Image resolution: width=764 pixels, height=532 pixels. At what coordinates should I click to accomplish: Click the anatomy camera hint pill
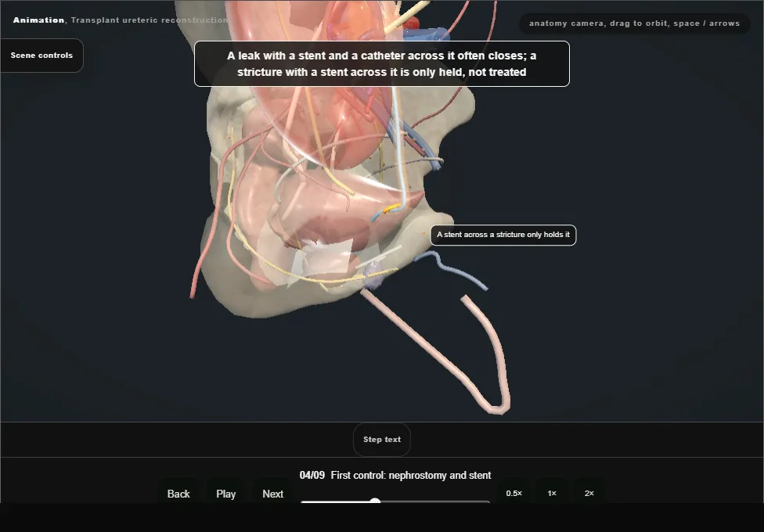[634, 23]
